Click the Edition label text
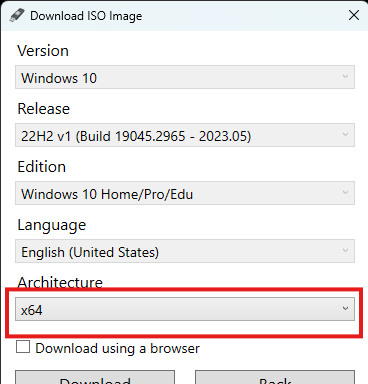 coord(42,167)
